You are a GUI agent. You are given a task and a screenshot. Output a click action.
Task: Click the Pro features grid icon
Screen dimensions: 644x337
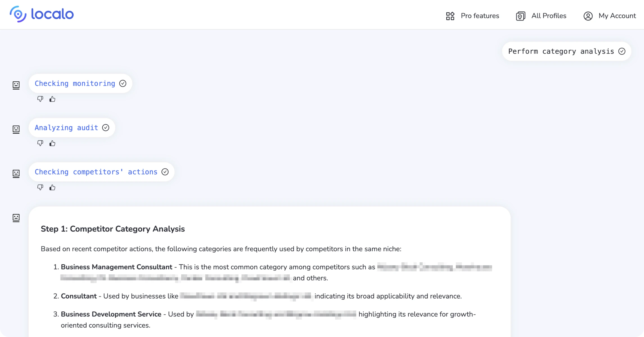click(x=450, y=16)
